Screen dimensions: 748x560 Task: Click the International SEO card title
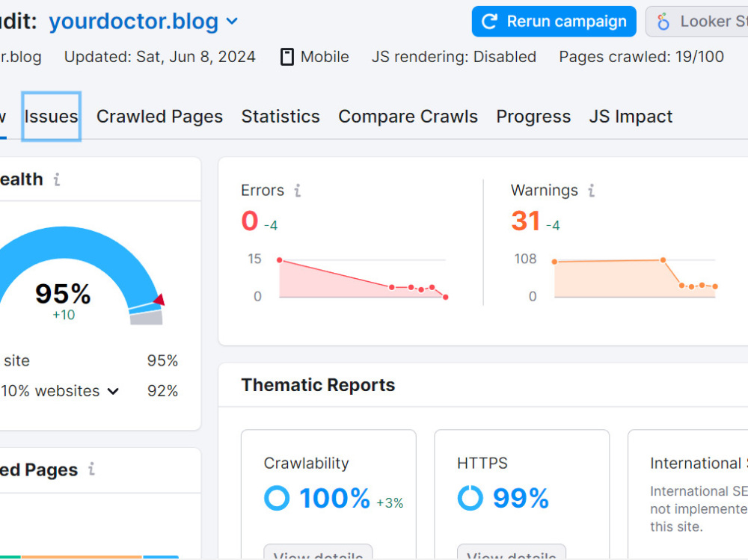coord(699,463)
